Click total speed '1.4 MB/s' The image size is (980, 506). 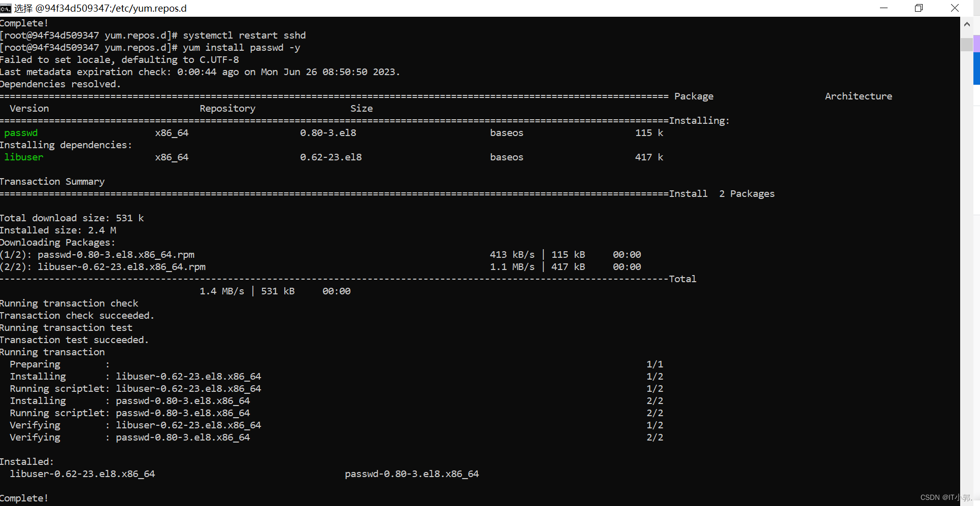[221, 291]
